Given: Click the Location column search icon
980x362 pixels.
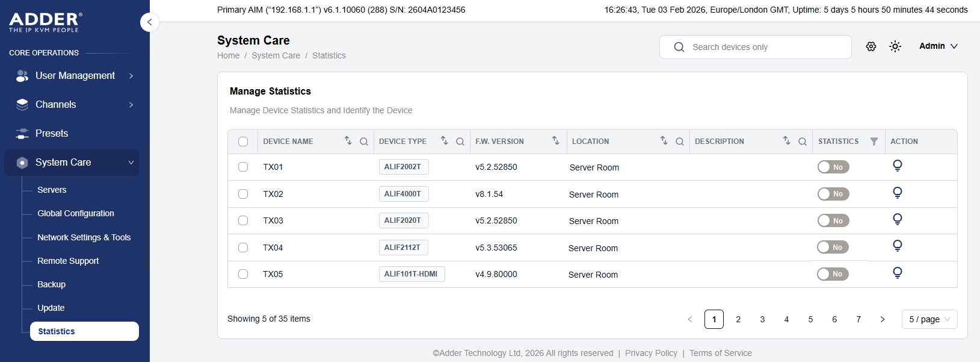Looking at the screenshot, I should pyautogui.click(x=679, y=142).
